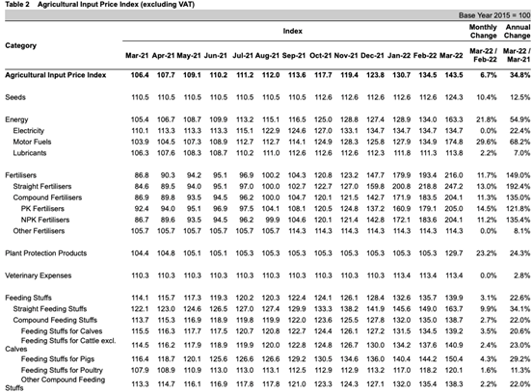This screenshot has width=532, height=392.
Task: Click the 'Electricity' row label
Action: (x=29, y=131)
